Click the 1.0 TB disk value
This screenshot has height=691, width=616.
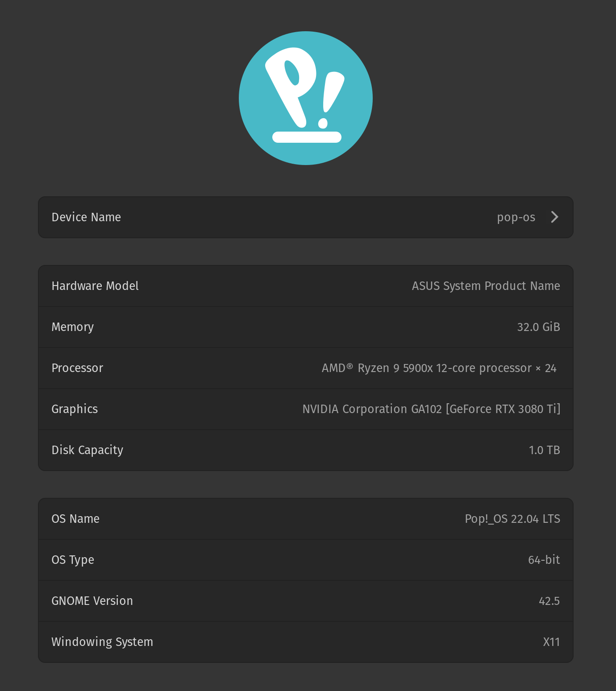(x=545, y=450)
